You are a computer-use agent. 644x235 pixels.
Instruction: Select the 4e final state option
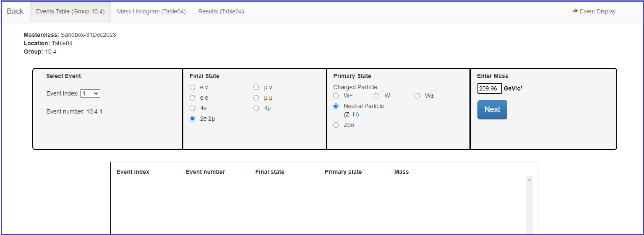coord(193,108)
